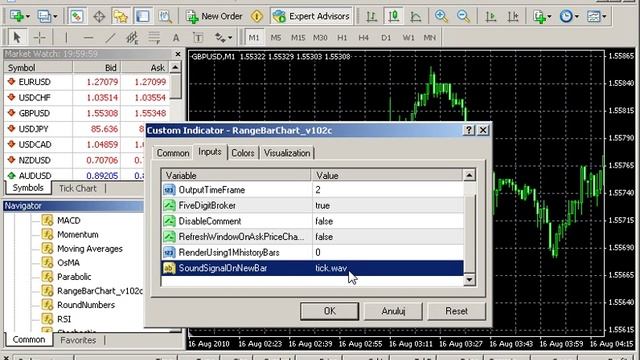
Task: Toggle the Data Window crosshair icon
Action: coord(99,16)
